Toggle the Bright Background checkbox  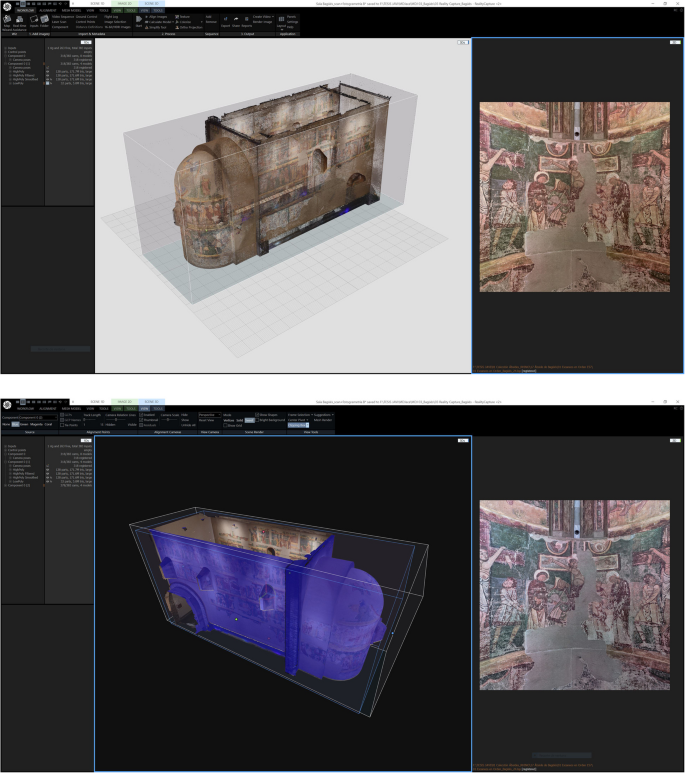(257, 419)
